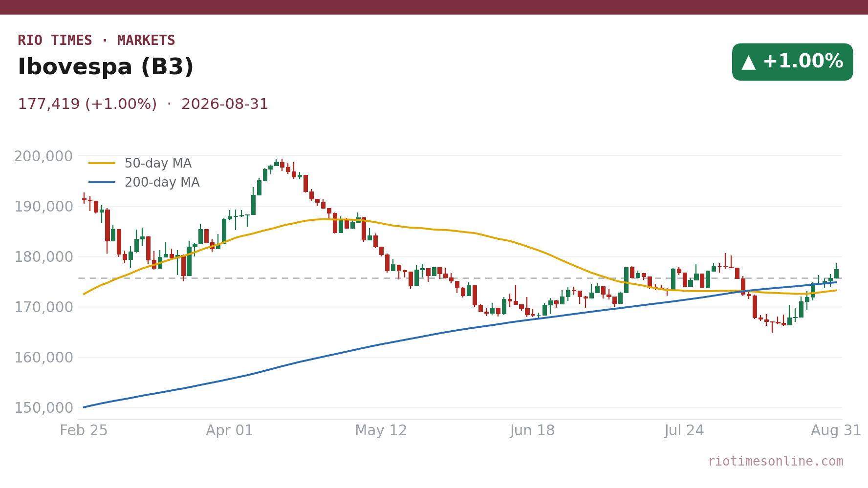Click the 200-day MA legend entry

(144, 183)
